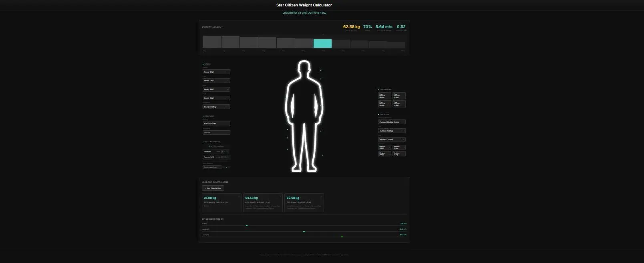Open the select magazine dropdown
The height and width of the screenshot is (263, 644).
coord(212,167)
